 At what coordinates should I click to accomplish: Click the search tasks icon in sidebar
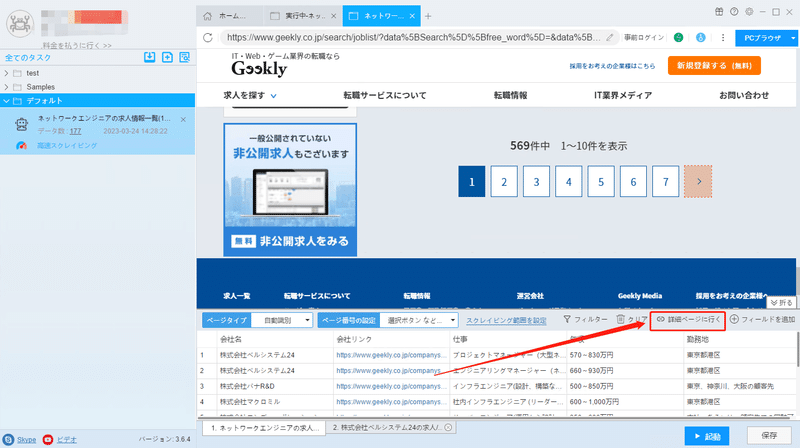[x=185, y=57]
